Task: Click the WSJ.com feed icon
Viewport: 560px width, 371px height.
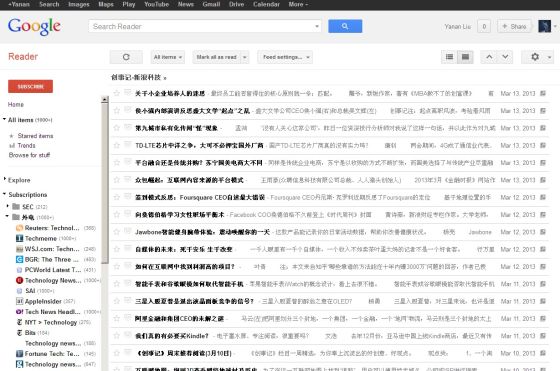Action: click(20, 249)
